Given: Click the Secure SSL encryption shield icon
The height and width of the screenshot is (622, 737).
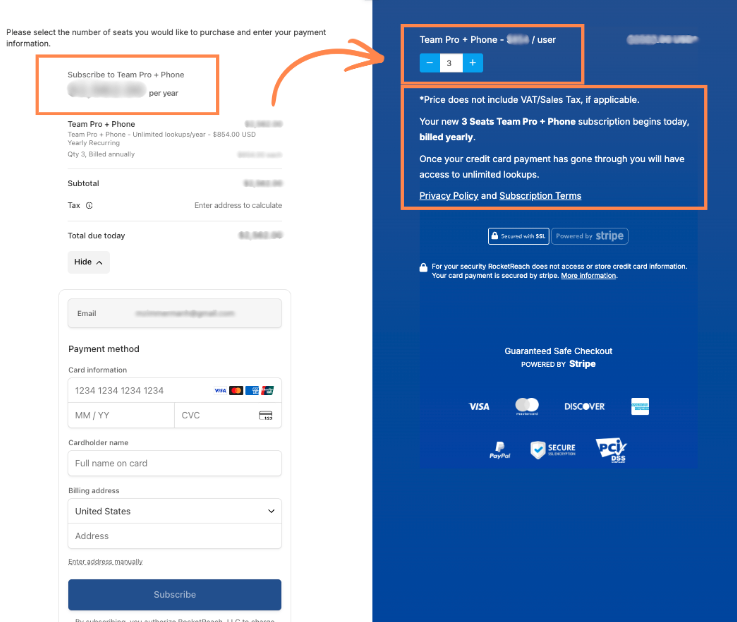Looking at the screenshot, I should coord(552,450).
